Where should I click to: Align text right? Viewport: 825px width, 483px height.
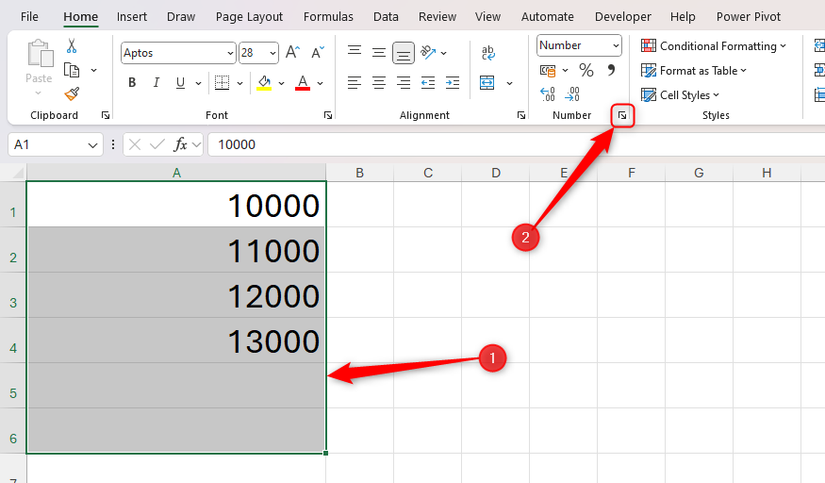coord(404,83)
